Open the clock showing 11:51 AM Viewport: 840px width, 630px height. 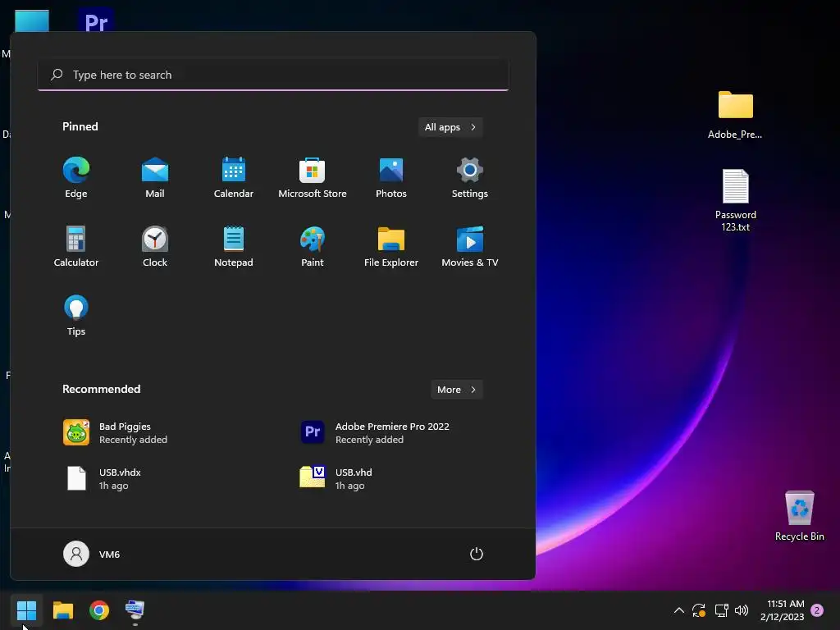783,610
